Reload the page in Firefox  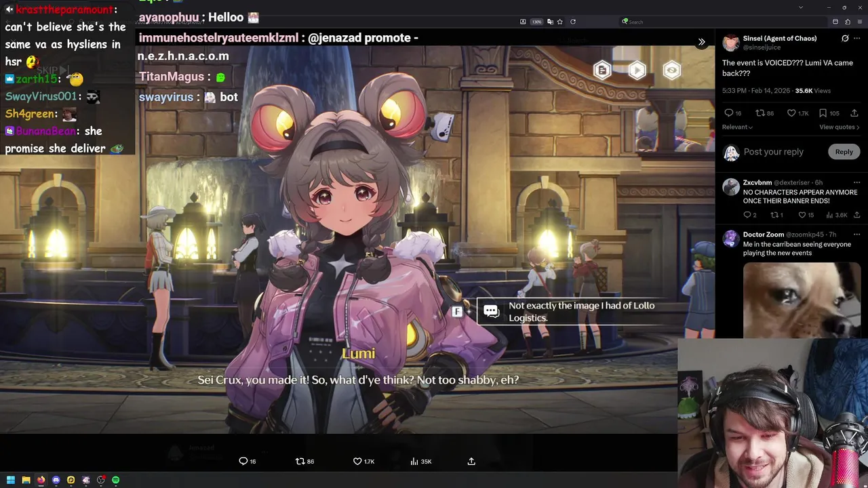pos(573,22)
